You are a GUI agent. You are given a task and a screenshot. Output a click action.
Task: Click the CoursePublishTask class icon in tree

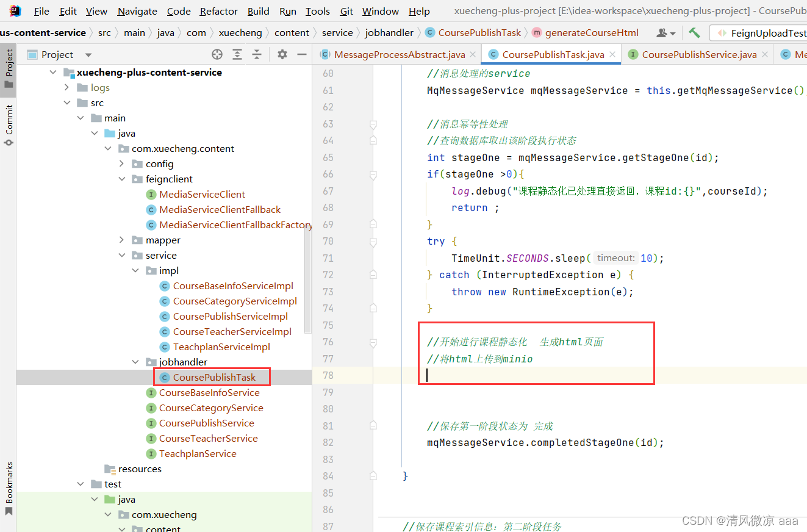tap(165, 377)
